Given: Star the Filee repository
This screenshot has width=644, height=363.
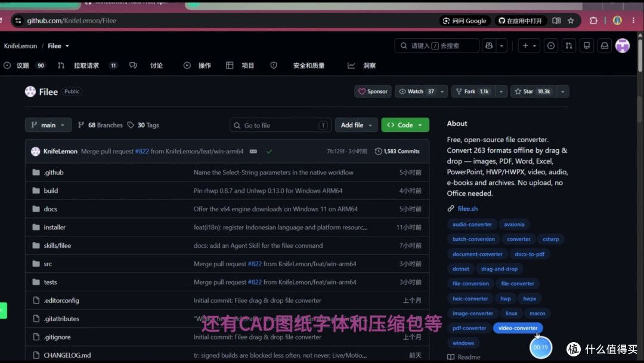Looking at the screenshot, I should click(534, 91).
